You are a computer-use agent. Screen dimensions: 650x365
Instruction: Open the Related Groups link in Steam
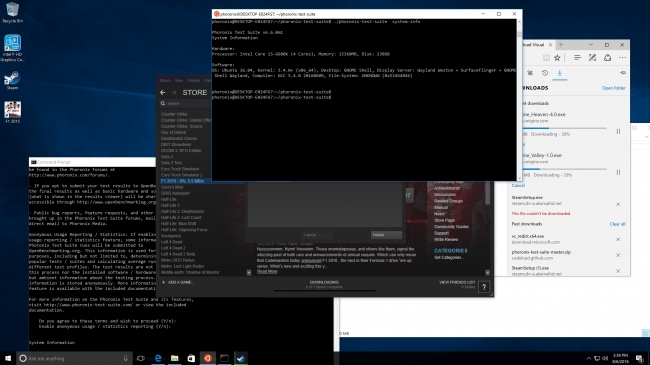tap(448, 201)
